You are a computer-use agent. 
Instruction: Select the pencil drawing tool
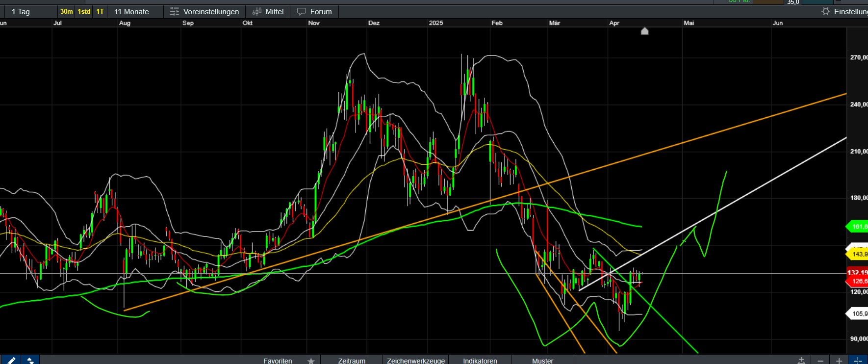click(11, 361)
